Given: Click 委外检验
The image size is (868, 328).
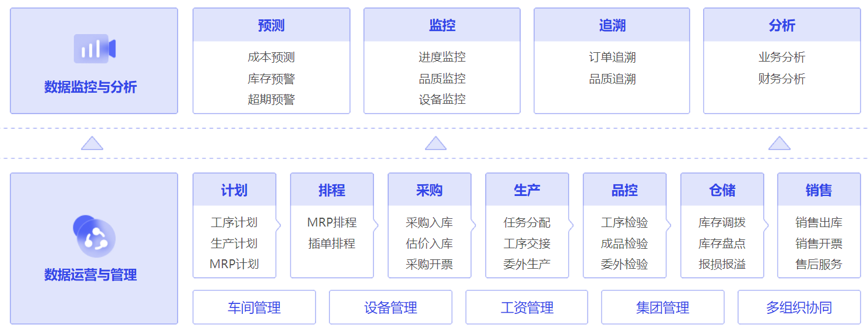Looking at the screenshot, I should click(x=624, y=264).
